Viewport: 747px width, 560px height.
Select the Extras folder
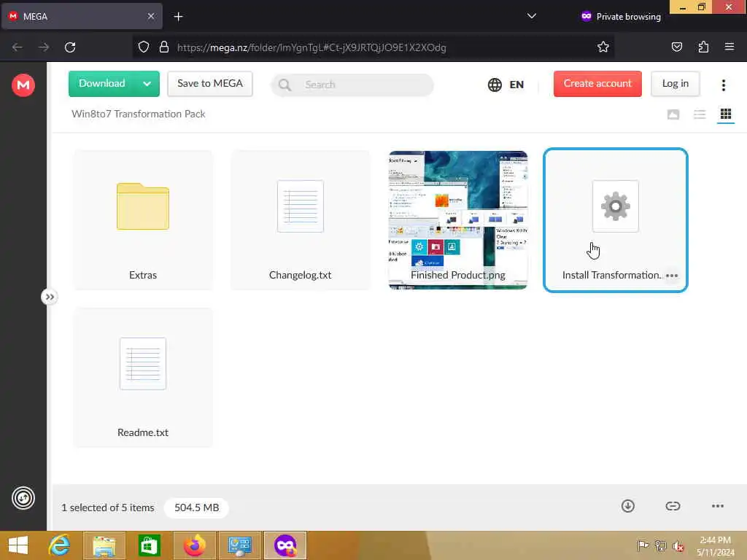pos(143,219)
